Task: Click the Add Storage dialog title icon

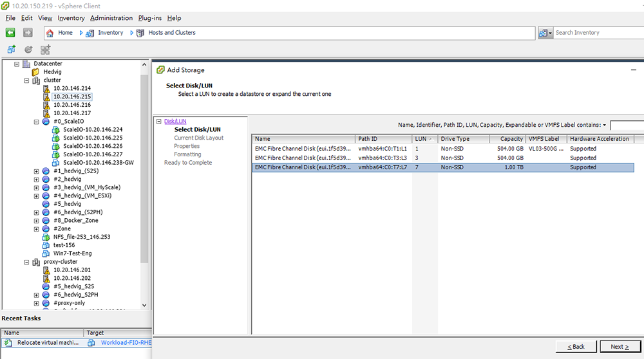Action: coord(160,70)
